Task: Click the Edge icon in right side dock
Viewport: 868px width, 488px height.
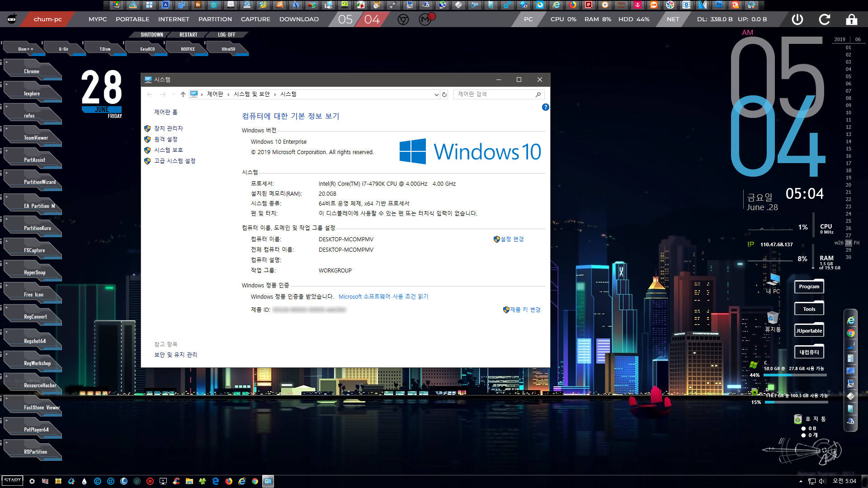Action: [851, 320]
